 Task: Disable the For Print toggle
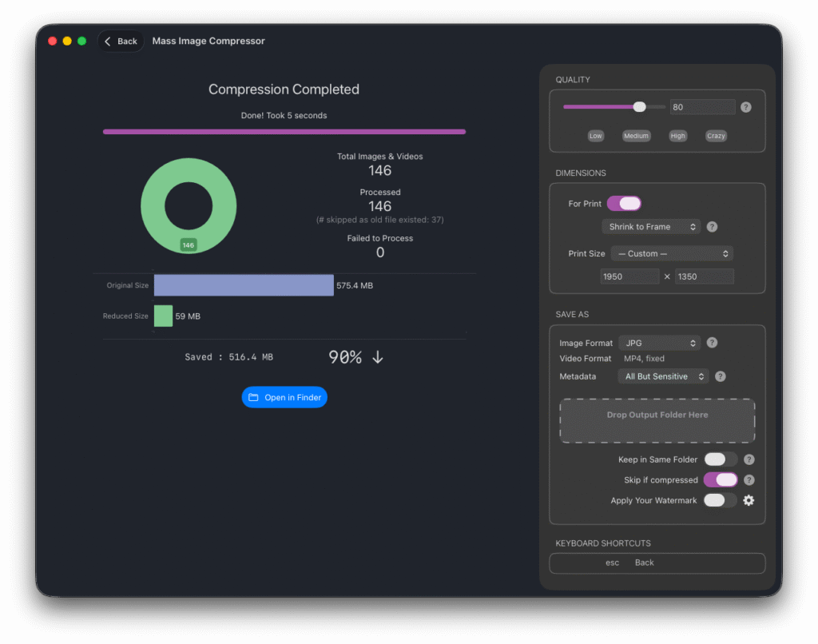point(624,204)
